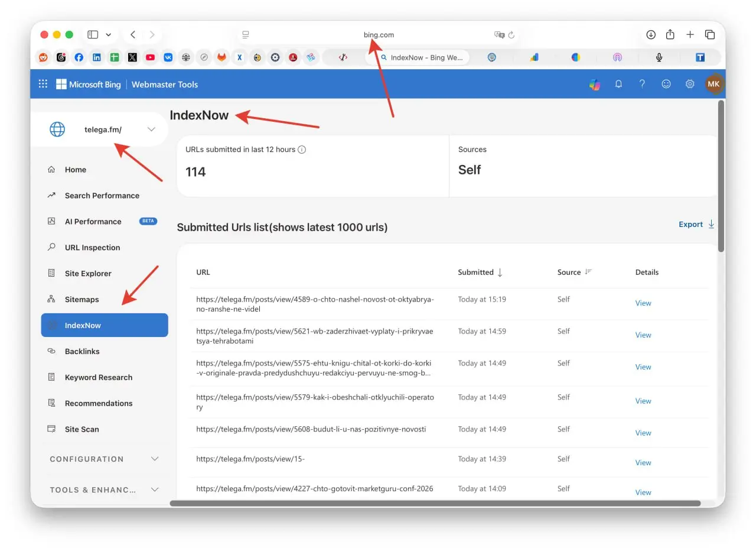Viewport: 756px width, 548px height.
Task: Click the Share icon in Safari toolbar
Action: 670,35
